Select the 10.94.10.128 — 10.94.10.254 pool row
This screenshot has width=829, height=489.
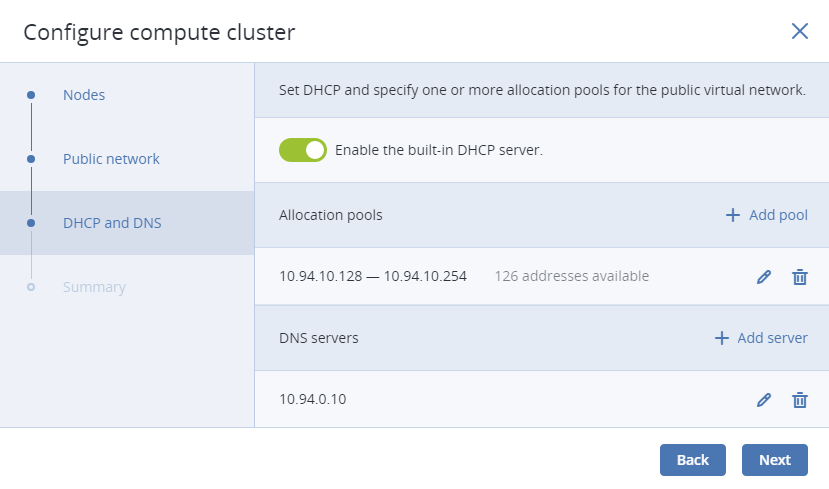tap(541, 276)
